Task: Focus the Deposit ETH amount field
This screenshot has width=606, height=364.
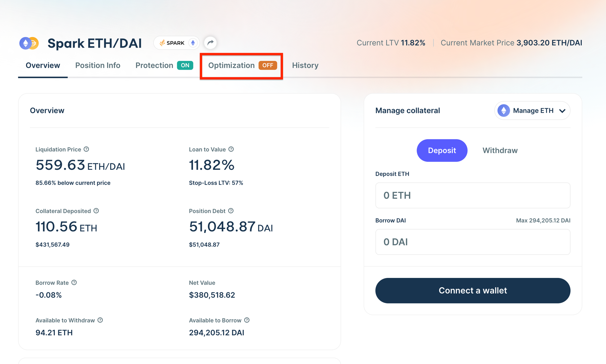Action: coord(473,195)
